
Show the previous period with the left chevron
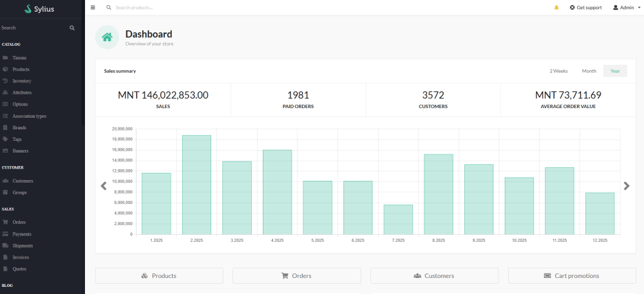click(x=104, y=186)
